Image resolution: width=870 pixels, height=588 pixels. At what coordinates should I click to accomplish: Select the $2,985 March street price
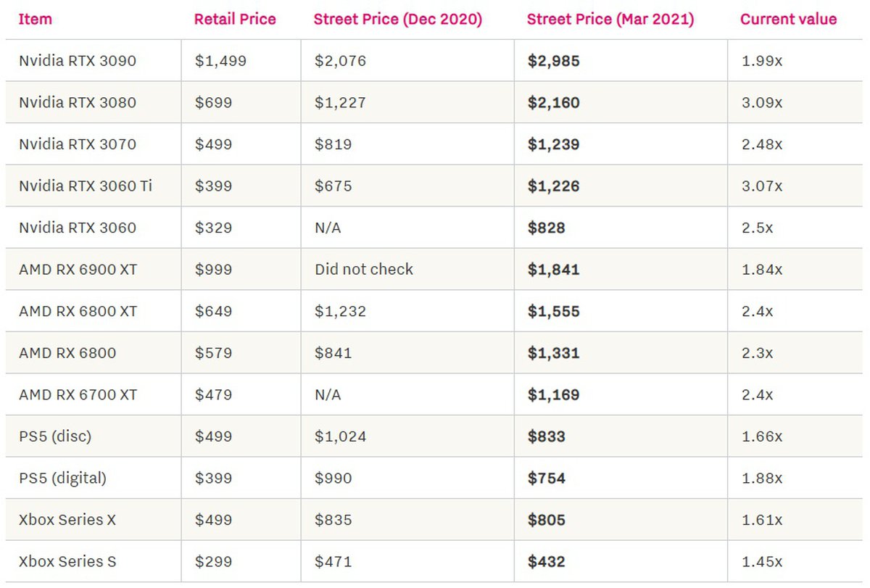point(554,61)
